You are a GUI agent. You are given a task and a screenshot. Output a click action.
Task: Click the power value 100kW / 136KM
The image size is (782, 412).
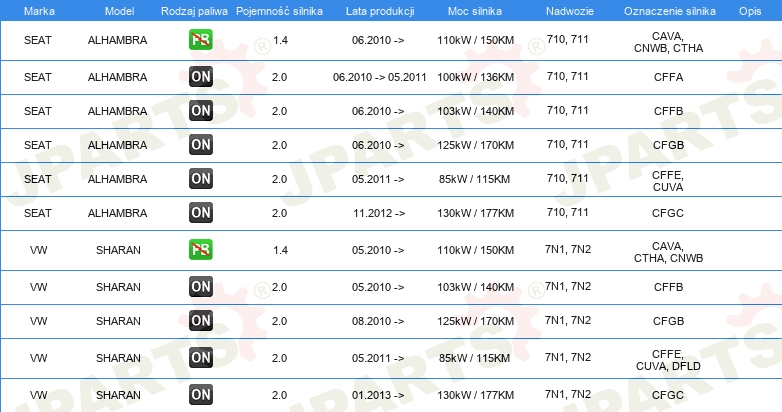point(475,77)
